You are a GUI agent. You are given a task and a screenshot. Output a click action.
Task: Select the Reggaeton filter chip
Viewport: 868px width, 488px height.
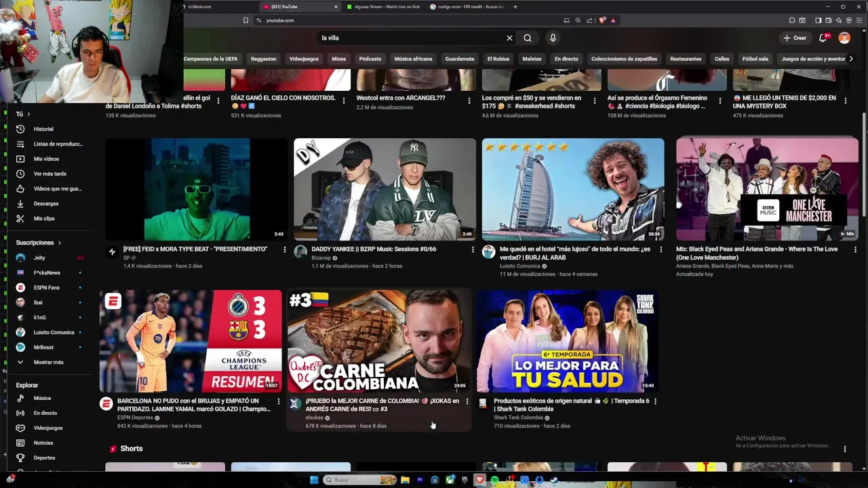tap(263, 59)
